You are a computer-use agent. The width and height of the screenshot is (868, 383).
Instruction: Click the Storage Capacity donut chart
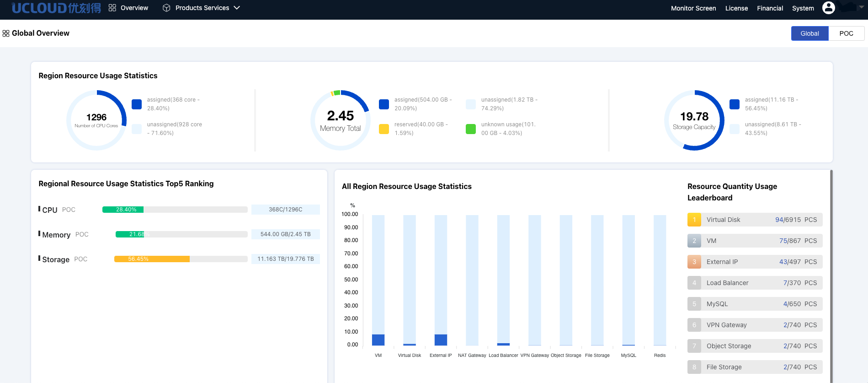point(694,120)
